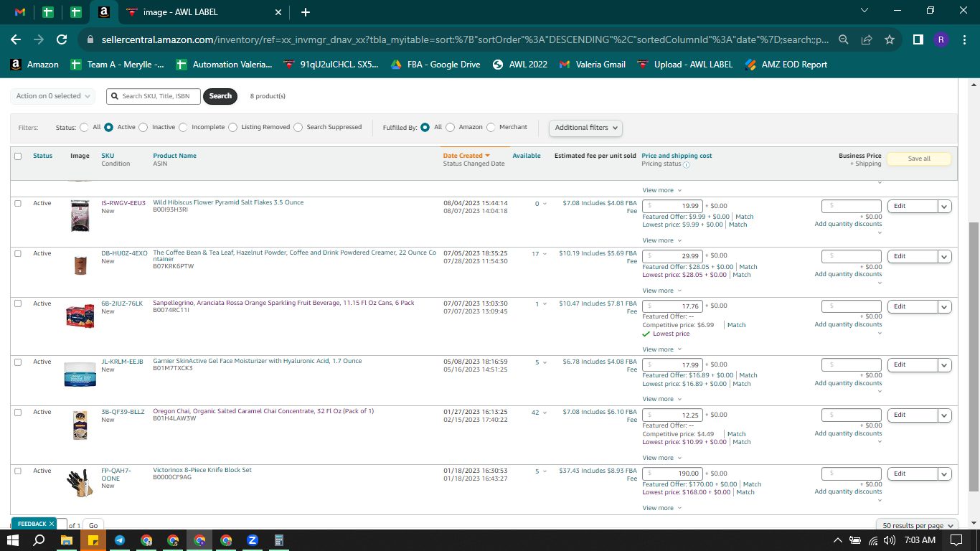Tick the select-all checkbox in table header
This screenshot has width=980, height=551.
(x=18, y=156)
